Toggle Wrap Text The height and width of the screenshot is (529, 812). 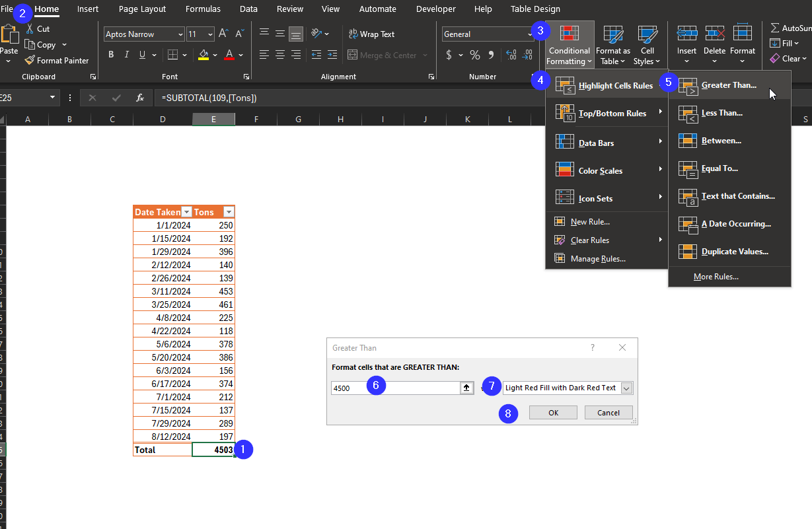point(371,34)
